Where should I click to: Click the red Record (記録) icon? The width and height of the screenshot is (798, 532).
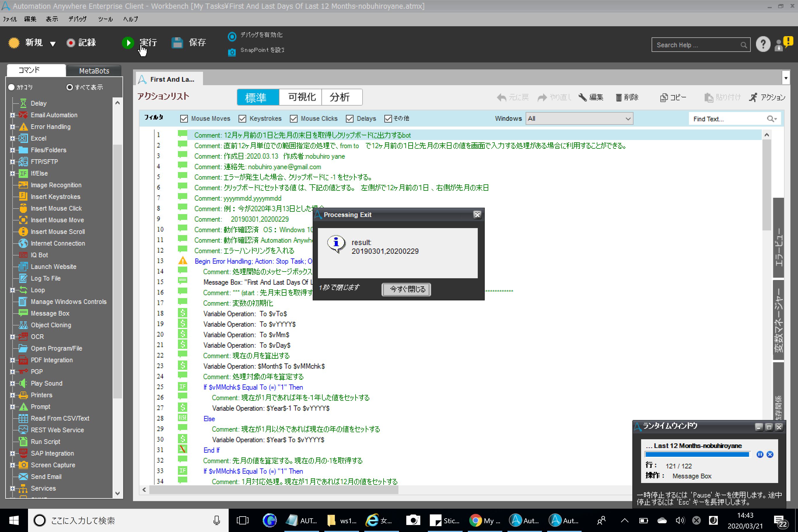tap(71, 43)
